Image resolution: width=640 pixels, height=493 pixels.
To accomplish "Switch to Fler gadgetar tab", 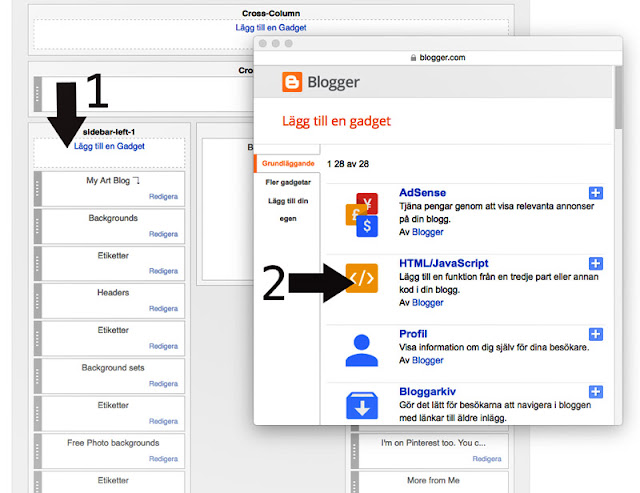I will pos(288,182).
